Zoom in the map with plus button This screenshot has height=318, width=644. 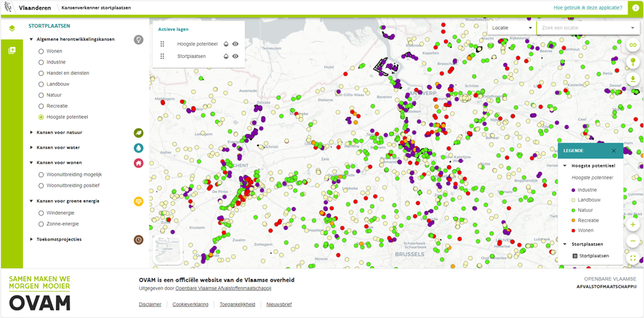click(x=633, y=224)
